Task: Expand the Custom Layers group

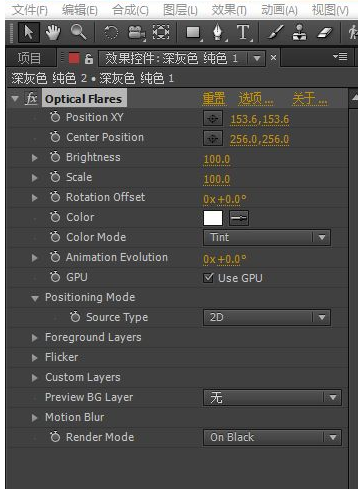Action: point(34,378)
